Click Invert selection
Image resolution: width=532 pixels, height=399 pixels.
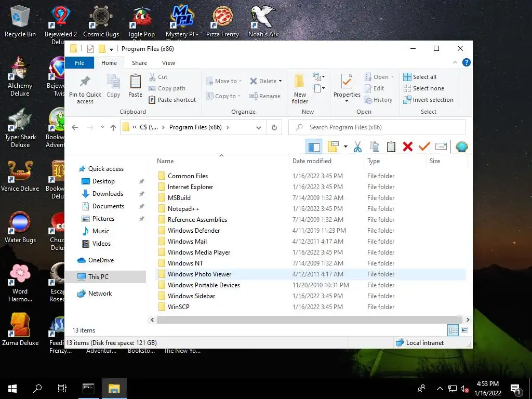tap(428, 100)
